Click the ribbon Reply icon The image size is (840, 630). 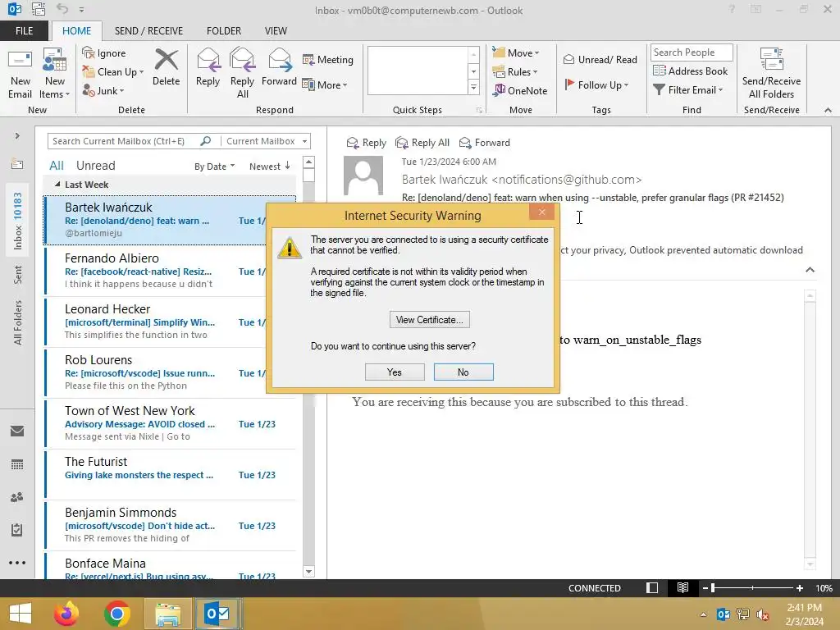tap(208, 60)
